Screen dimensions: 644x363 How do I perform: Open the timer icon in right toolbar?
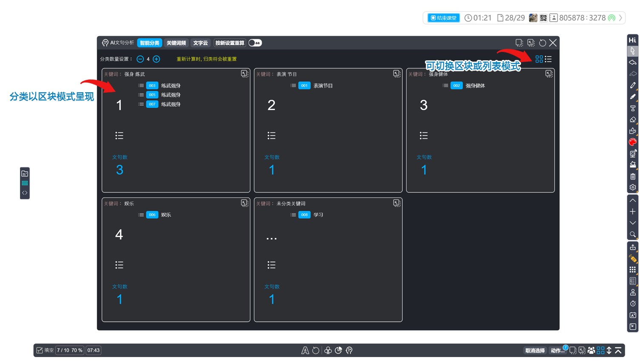pyautogui.click(x=633, y=303)
